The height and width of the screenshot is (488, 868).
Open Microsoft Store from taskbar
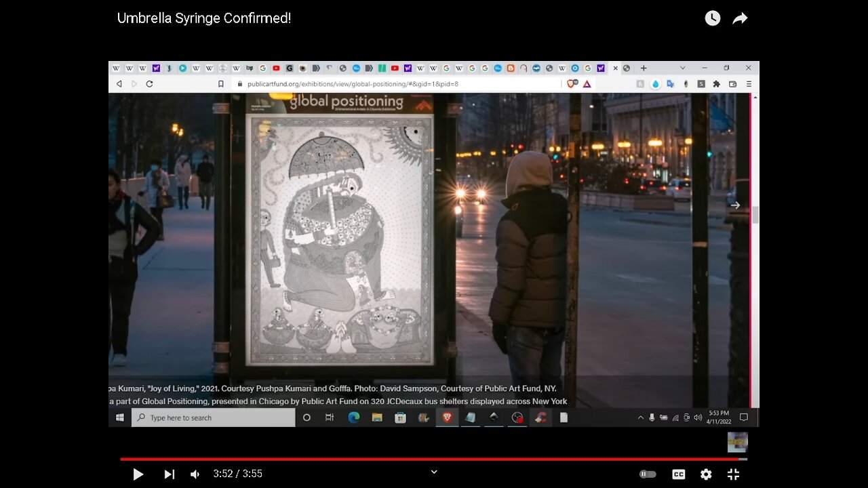point(400,418)
